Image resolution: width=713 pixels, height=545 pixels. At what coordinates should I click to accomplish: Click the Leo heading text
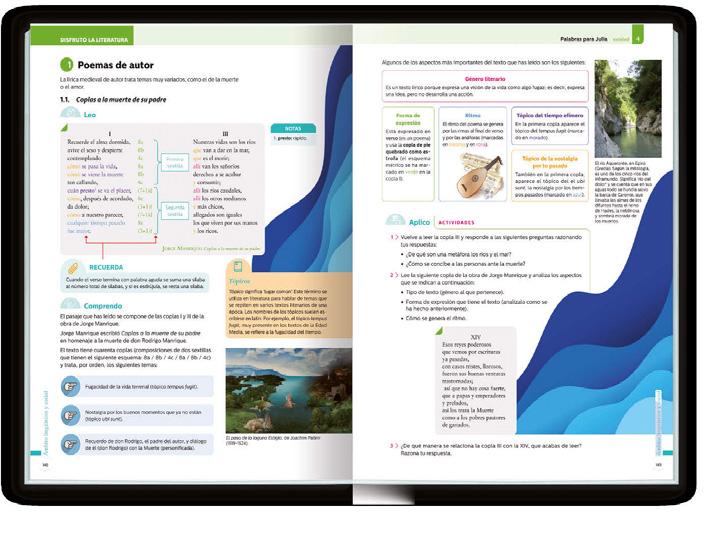coord(90,115)
